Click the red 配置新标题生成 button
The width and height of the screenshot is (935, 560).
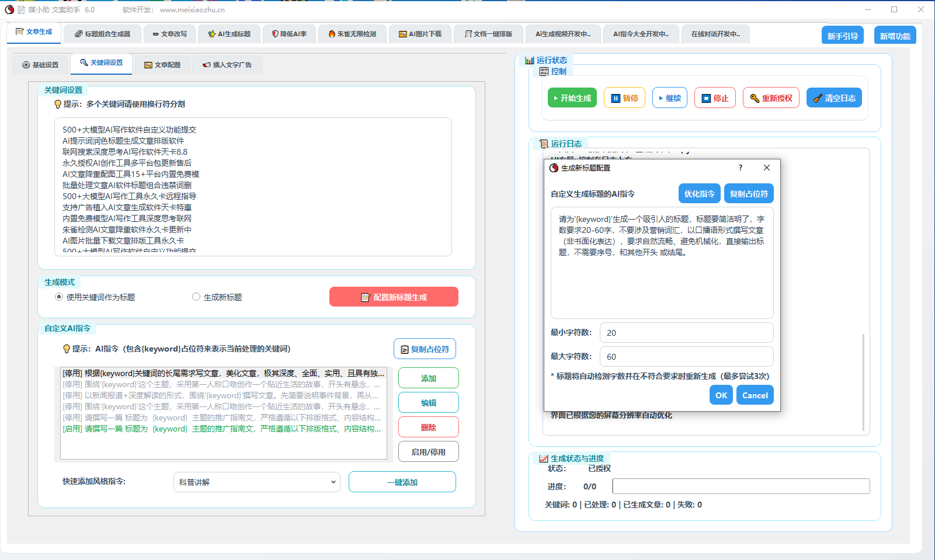[x=394, y=297]
